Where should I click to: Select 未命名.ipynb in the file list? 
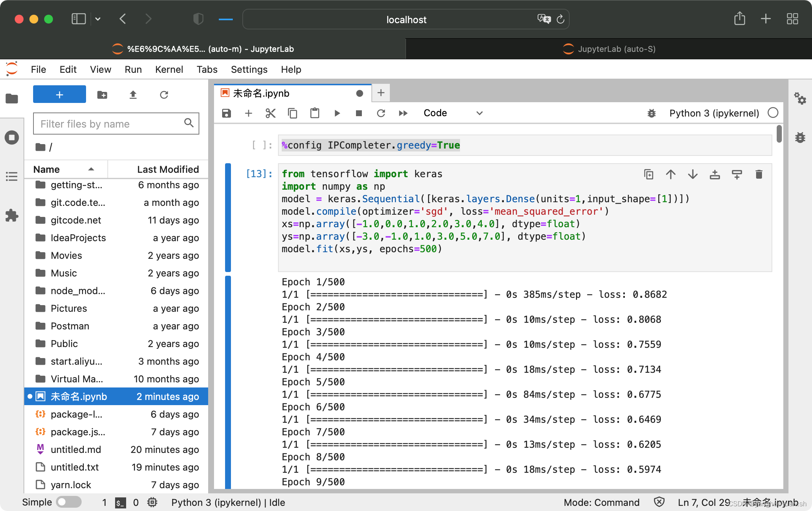(116, 396)
